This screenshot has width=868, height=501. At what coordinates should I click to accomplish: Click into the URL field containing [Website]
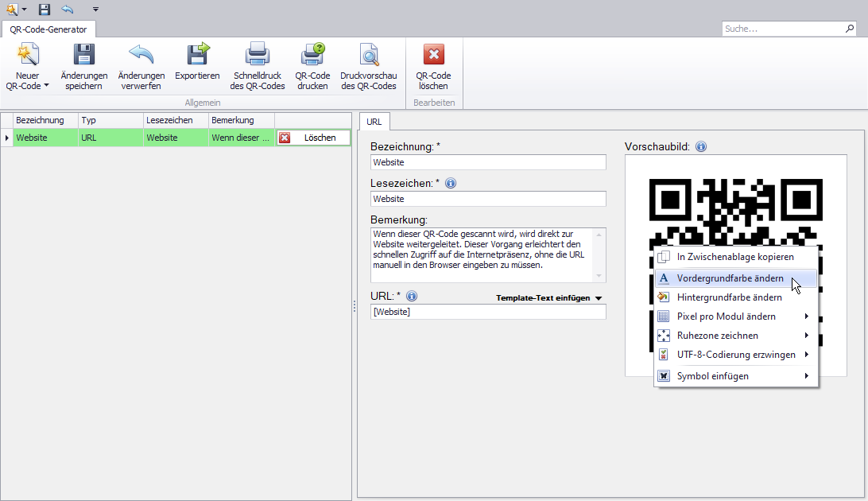[488, 312]
